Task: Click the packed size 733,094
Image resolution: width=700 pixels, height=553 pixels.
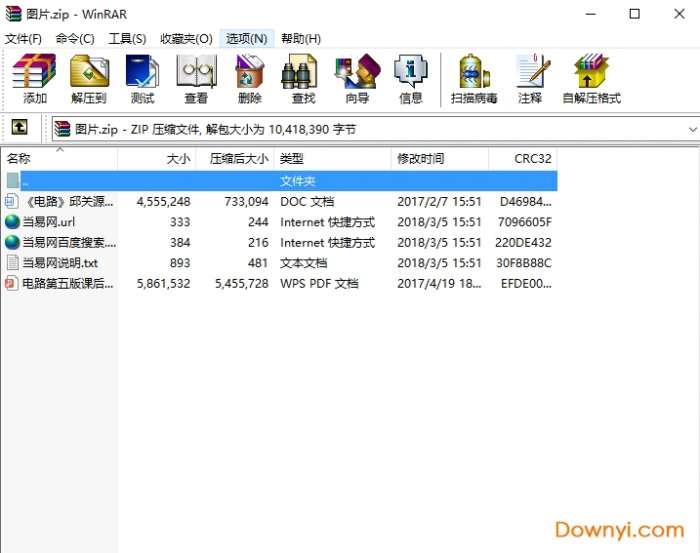Action: coord(246,202)
